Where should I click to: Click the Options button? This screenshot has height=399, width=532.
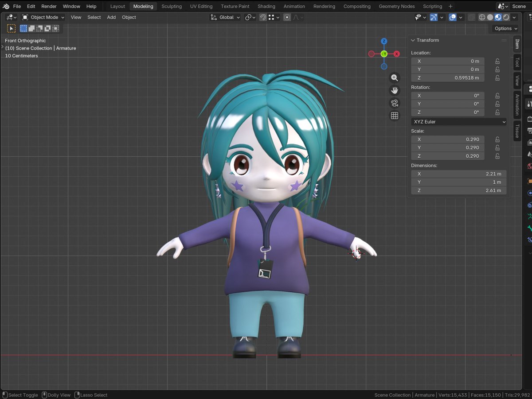click(506, 28)
